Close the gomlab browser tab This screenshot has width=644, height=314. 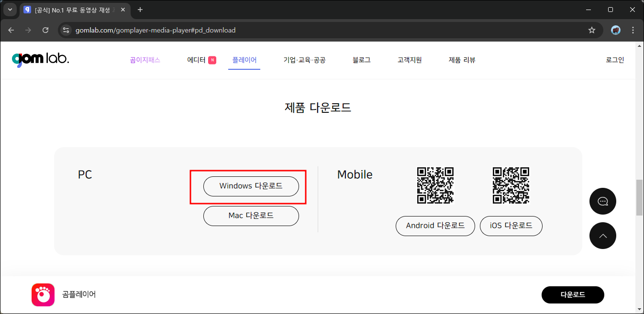(x=123, y=10)
